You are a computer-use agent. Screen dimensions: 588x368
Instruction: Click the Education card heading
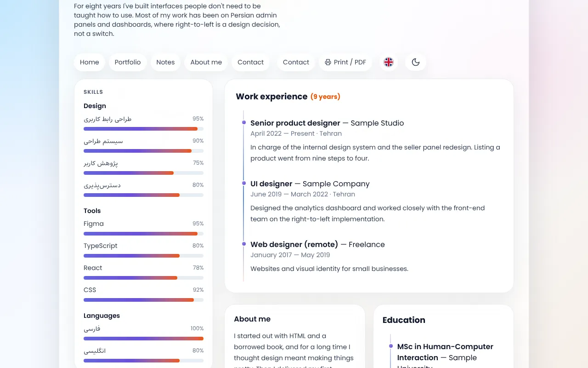[404, 320]
